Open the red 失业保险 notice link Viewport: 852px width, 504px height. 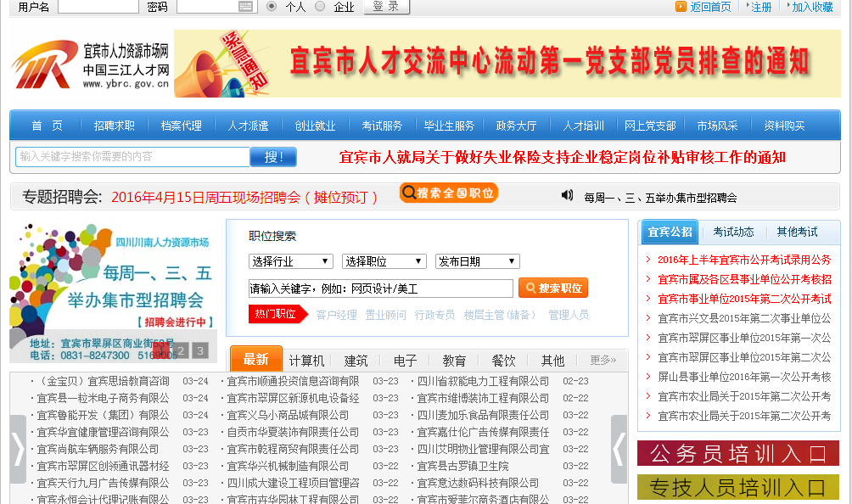pyautogui.click(x=563, y=158)
